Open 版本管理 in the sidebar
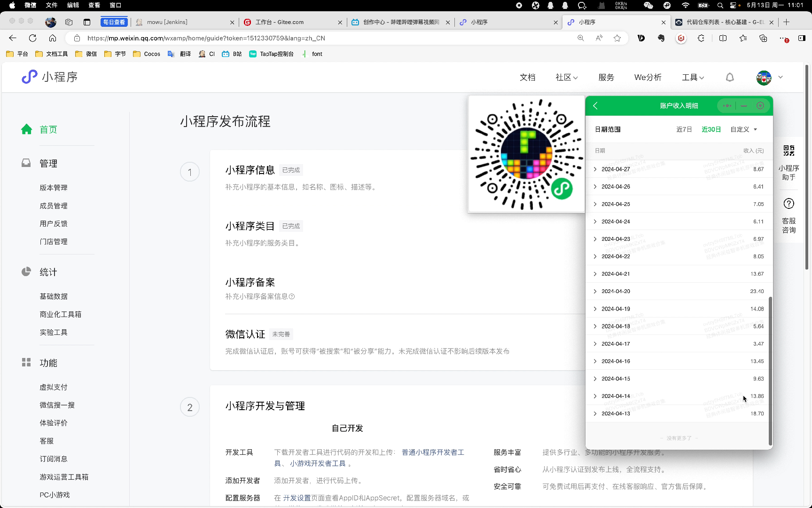Screen dimensions: 812x508 point(54,187)
